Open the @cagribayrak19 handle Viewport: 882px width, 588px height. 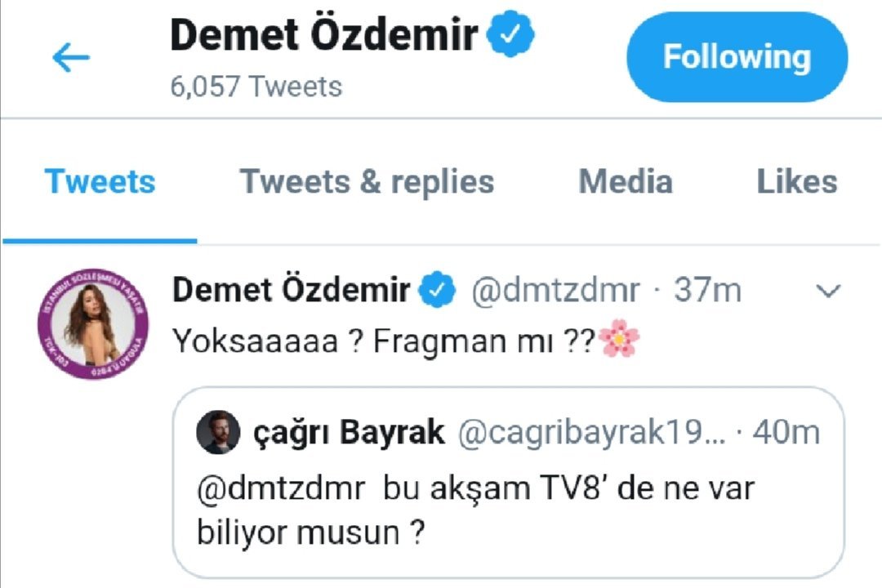pyautogui.click(x=592, y=433)
